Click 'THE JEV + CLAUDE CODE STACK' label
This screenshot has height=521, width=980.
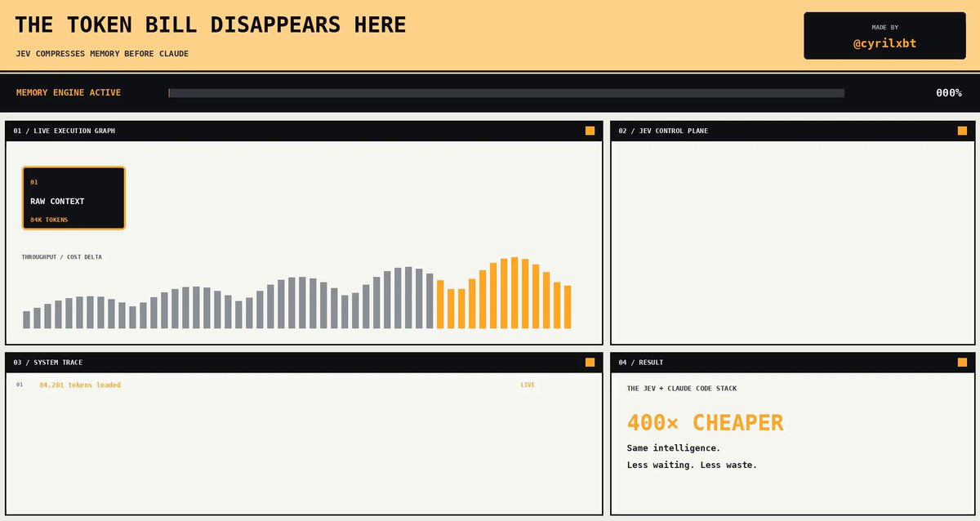(x=682, y=389)
